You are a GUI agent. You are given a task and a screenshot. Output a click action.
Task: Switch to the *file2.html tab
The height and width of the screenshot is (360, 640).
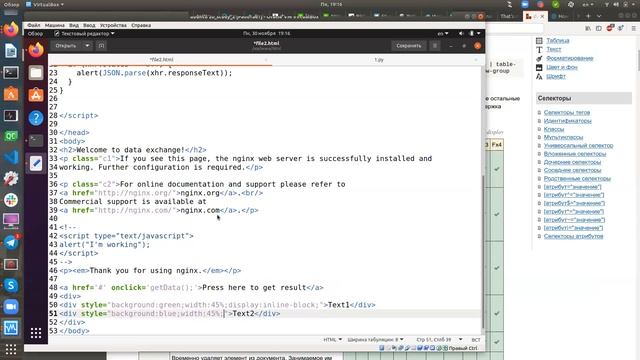point(162,60)
